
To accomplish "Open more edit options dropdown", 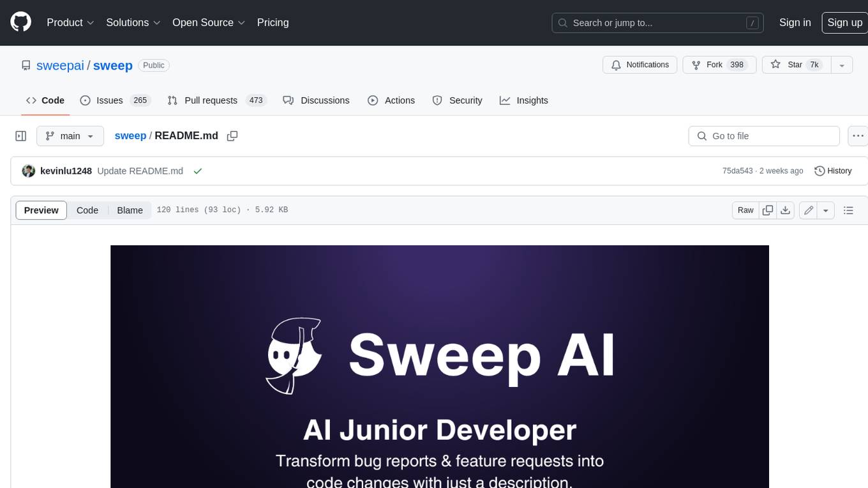I will [x=826, y=210].
